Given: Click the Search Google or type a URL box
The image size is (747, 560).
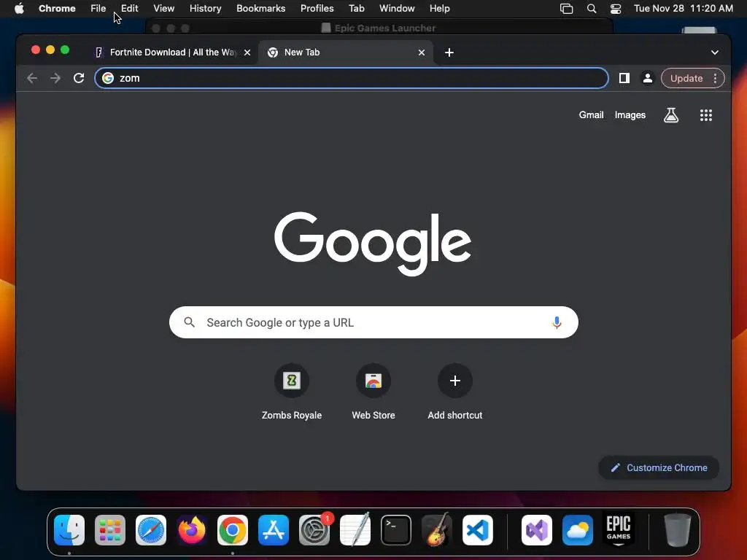Looking at the screenshot, I should tap(373, 322).
